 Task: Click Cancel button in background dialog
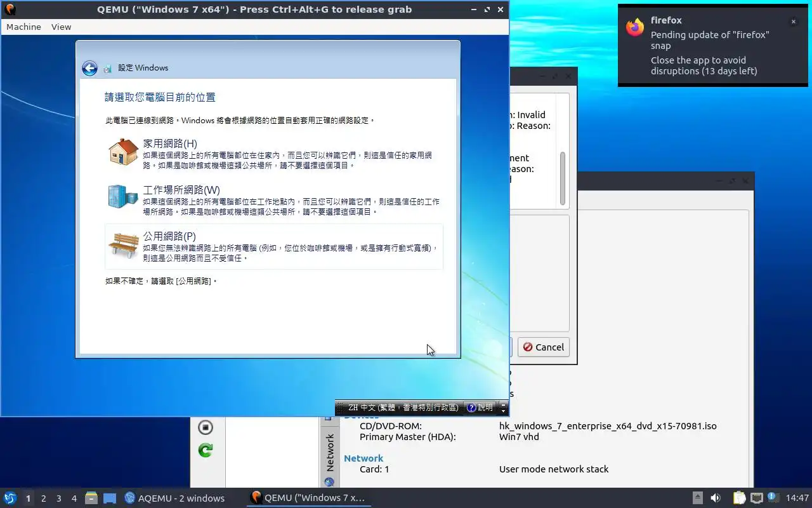coord(544,347)
